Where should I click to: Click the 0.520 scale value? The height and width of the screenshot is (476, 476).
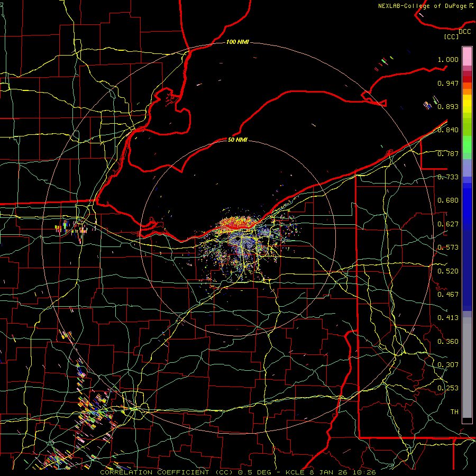pyautogui.click(x=448, y=271)
